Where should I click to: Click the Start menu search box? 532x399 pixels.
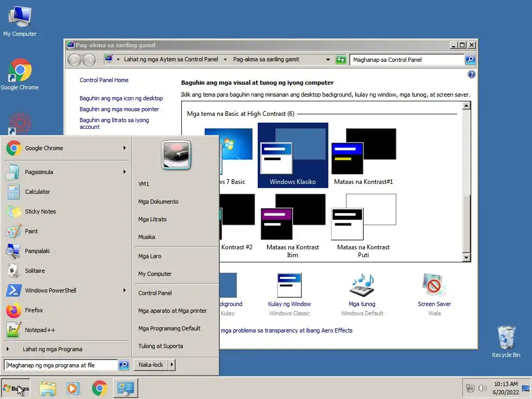tap(61, 365)
